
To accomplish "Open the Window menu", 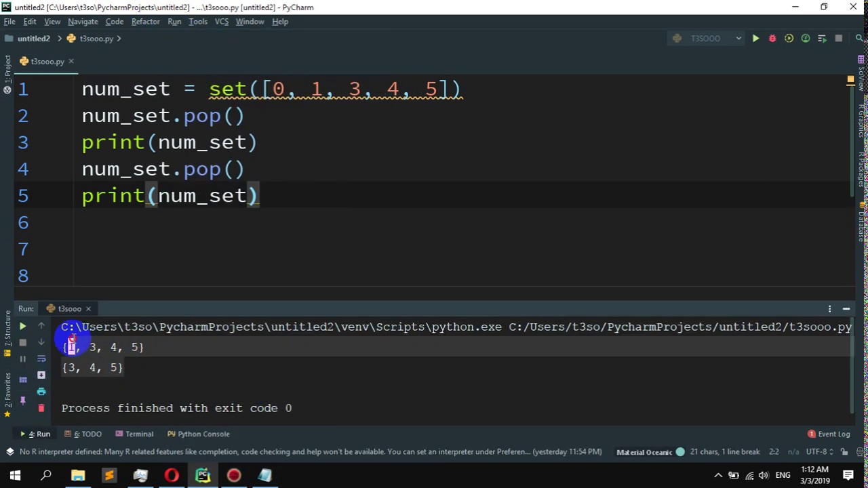I will 250,22.
